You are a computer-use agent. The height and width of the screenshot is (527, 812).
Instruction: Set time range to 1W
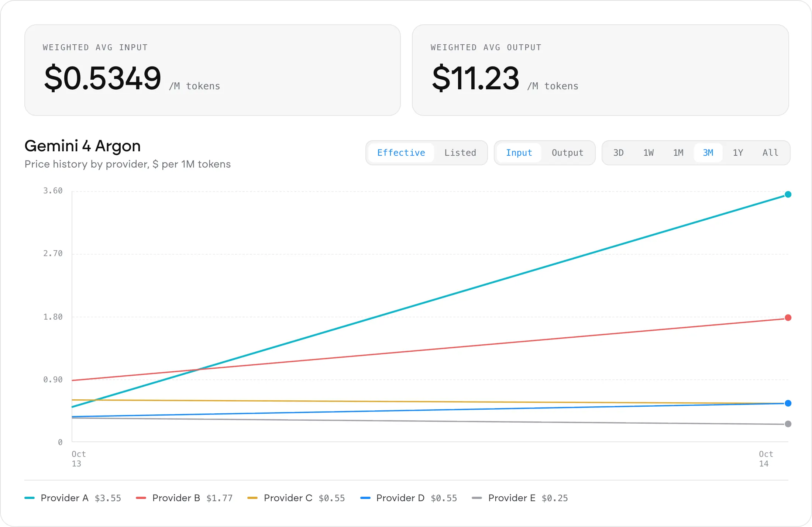click(x=648, y=153)
